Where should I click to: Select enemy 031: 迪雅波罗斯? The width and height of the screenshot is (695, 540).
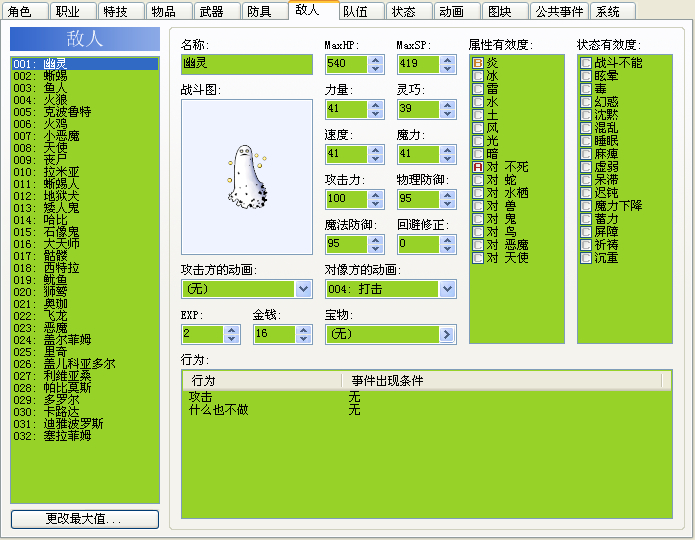click(x=84, y=423)
